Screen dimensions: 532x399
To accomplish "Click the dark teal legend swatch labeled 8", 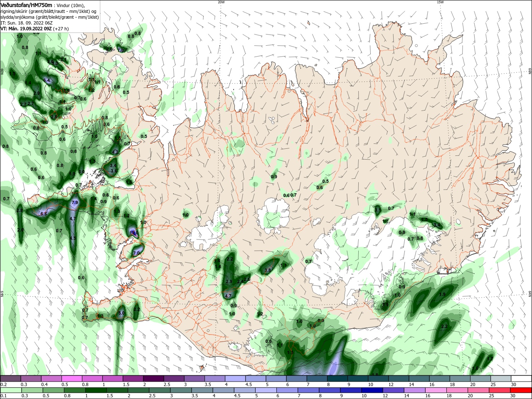I will pos(337,379).
